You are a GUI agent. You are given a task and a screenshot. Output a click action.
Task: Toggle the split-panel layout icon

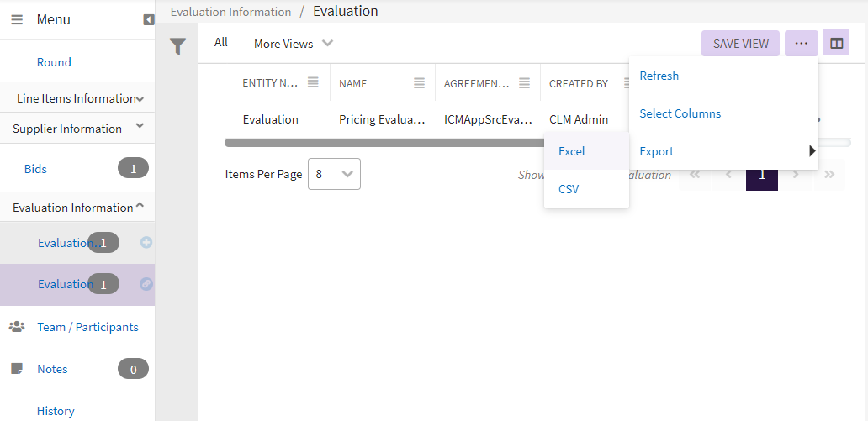point(836,44)
